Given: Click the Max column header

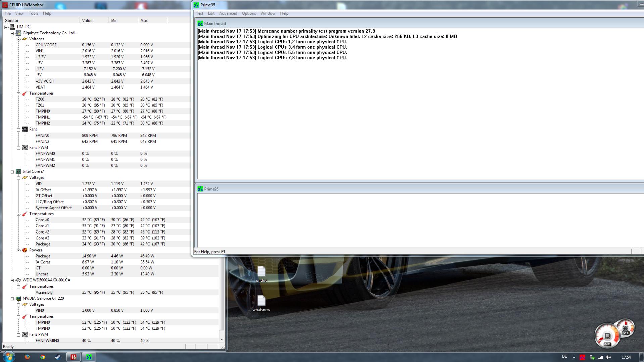Looking at the screenshot, I should (153, 21).
